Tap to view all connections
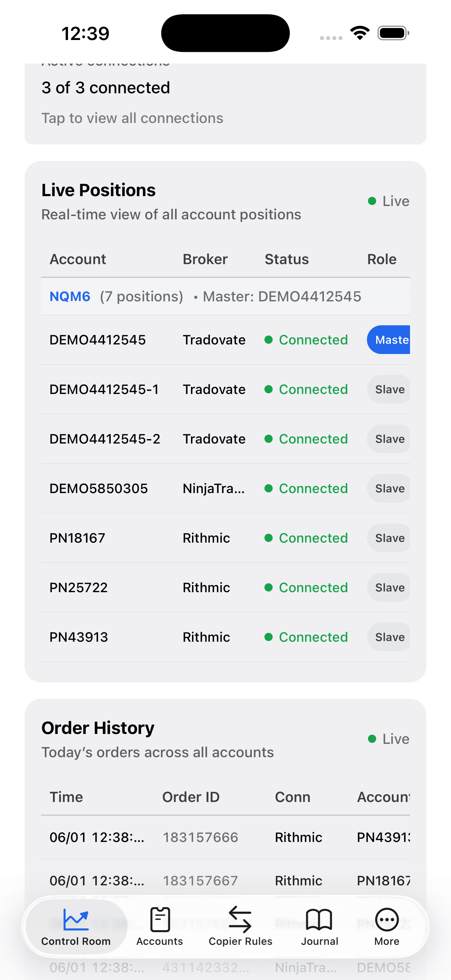 (132, 118)
